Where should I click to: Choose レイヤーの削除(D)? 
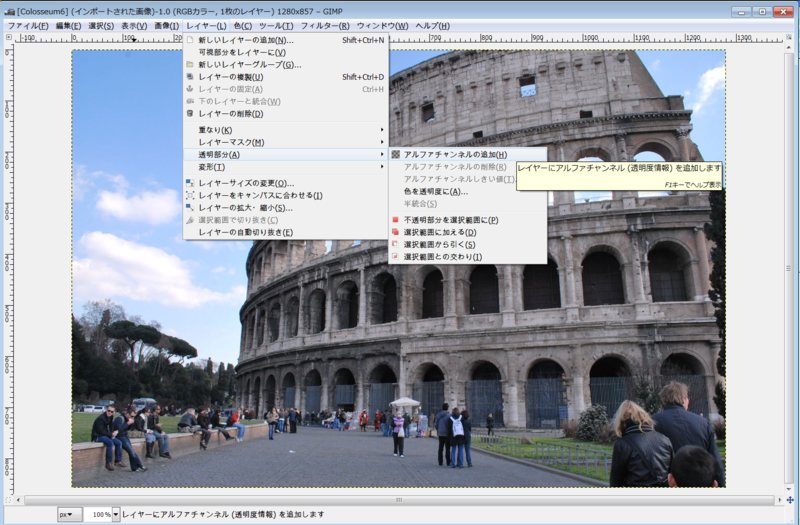click(286, 113)
